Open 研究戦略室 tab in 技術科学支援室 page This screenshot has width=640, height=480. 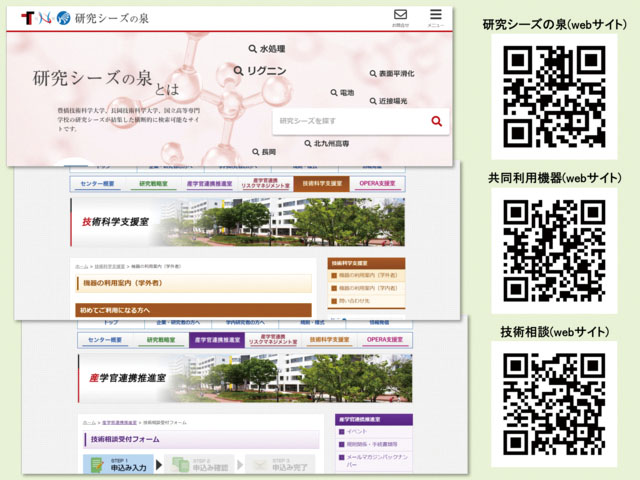[153, 184]
